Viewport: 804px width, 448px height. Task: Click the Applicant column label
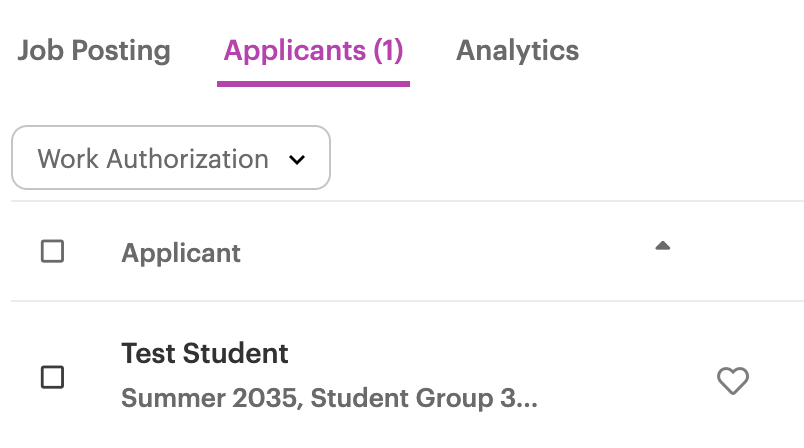point(181,253)
